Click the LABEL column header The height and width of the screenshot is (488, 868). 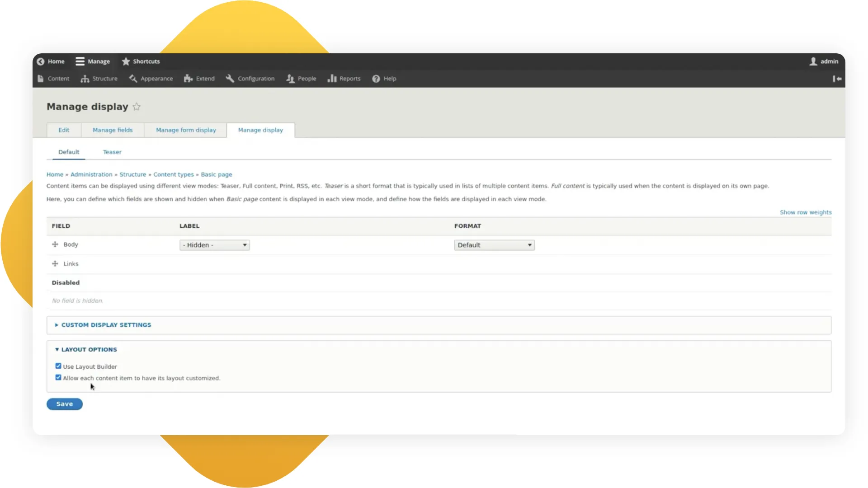point(189,226)
